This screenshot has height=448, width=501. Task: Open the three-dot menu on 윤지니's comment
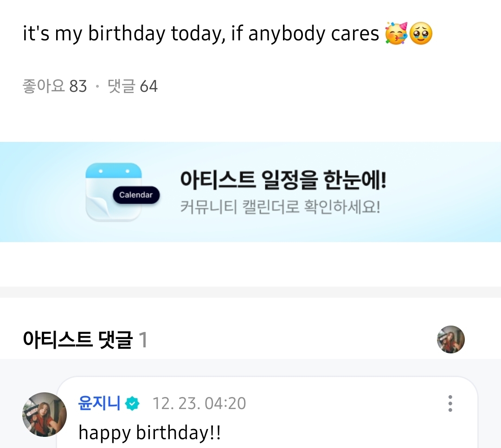pos(450,403)
